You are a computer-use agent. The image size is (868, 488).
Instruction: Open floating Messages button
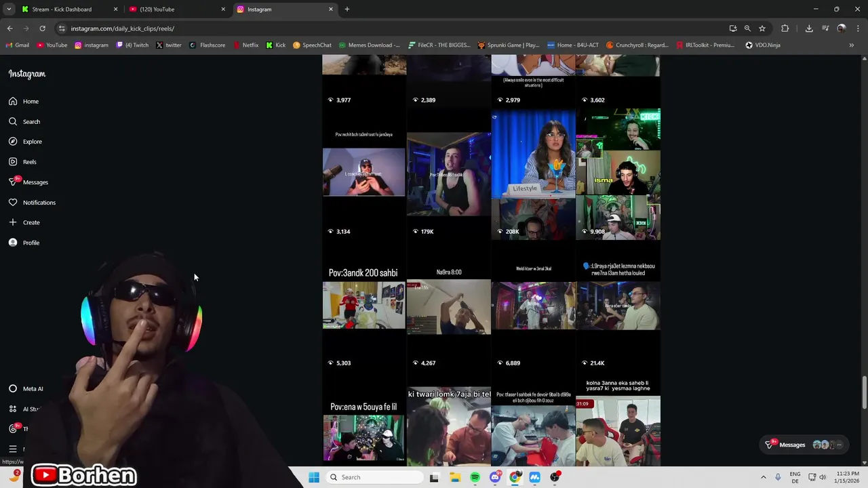tap(804, 445)
